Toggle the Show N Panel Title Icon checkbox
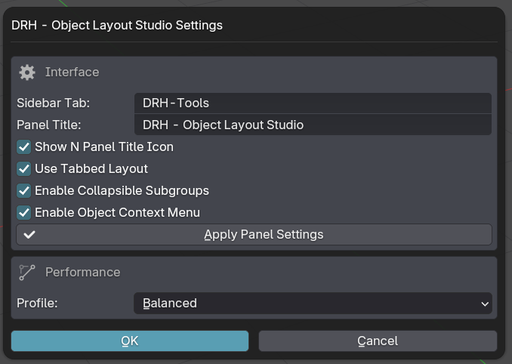This screenshot has width=512, height=364. click(x=24, y=147)
